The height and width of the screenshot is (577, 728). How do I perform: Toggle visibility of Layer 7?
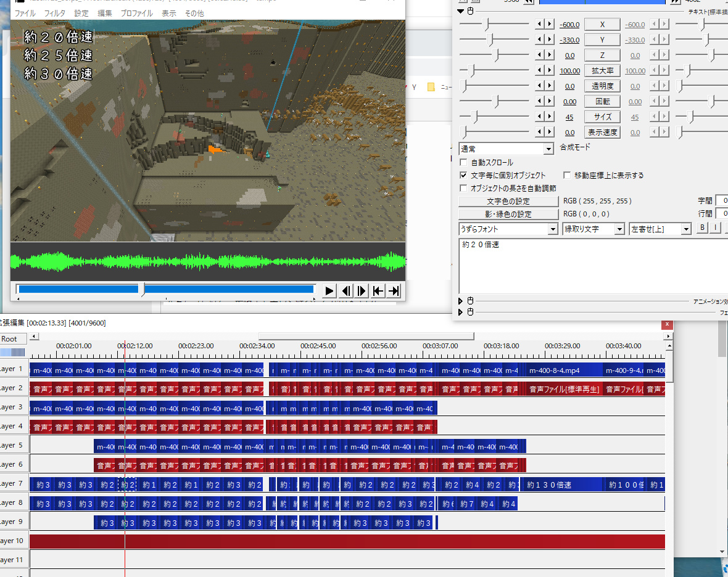point(13,483)
